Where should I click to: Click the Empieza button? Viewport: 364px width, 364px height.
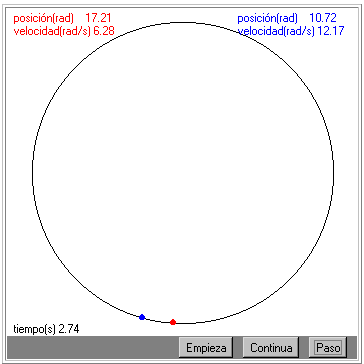pyautogui.click(x=206, y=348)
